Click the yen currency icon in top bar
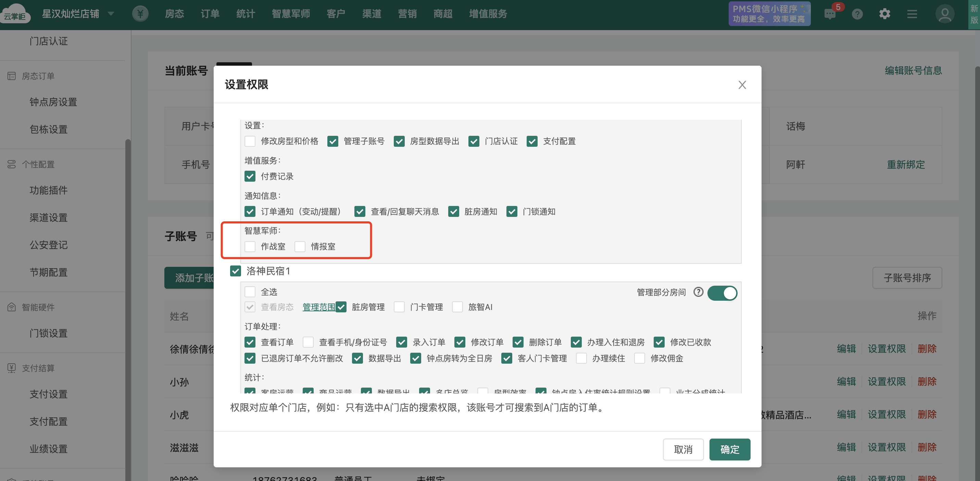The image size is (980, 481). tap(140, 14)
